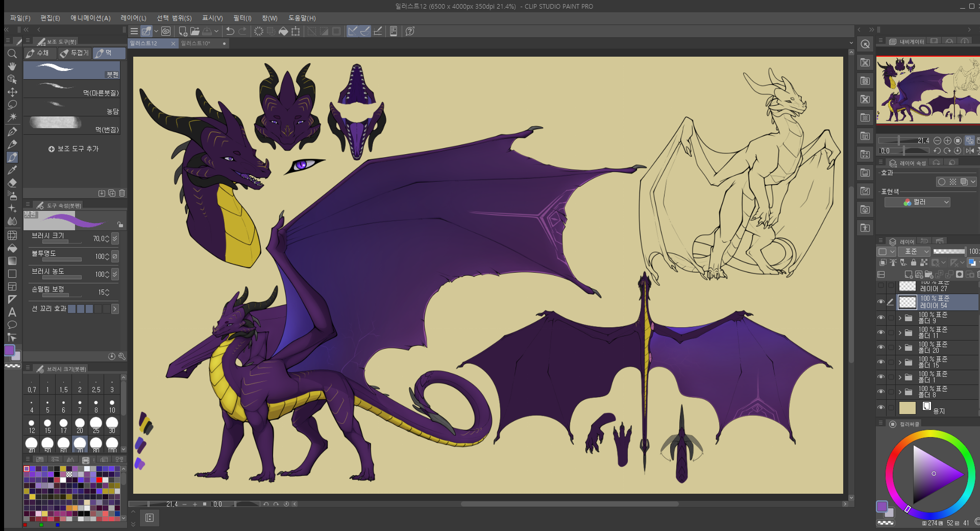Click the Navigator thumbnail preview
Screen dimensions: 980x531
click(x=928, y=90)
